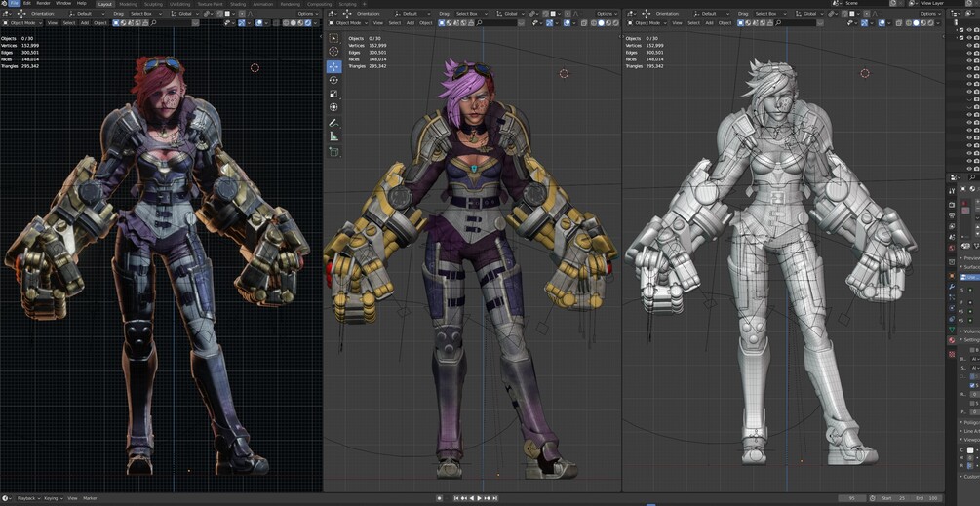
Task: Select the Measure tool in middle viewport
Action: (333, 136)
